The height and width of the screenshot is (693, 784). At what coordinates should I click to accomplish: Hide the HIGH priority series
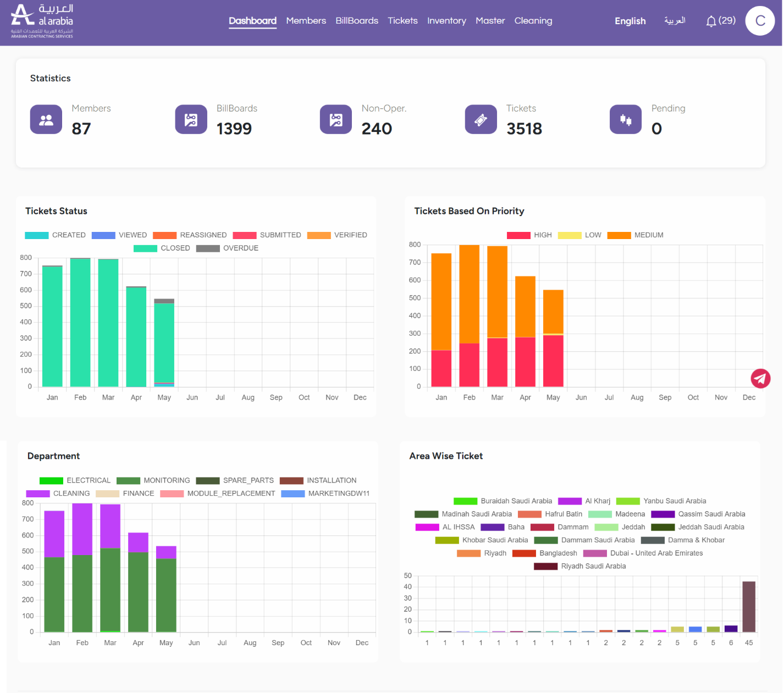(529, 235)
